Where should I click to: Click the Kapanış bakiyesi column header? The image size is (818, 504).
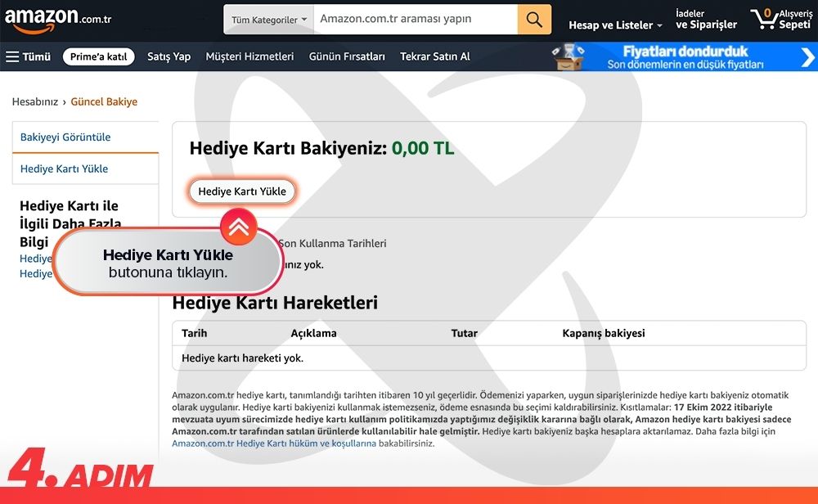[604, 333]
